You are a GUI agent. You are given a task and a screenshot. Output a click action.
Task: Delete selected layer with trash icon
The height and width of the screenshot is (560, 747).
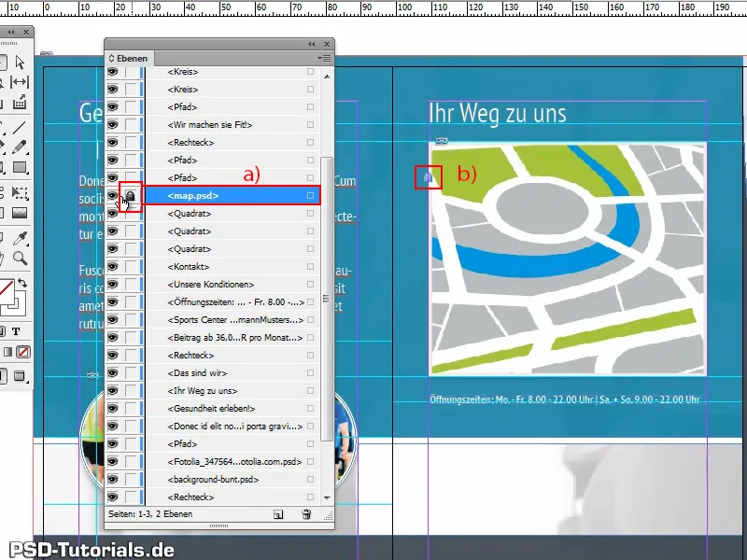click(x=306, y=514)
